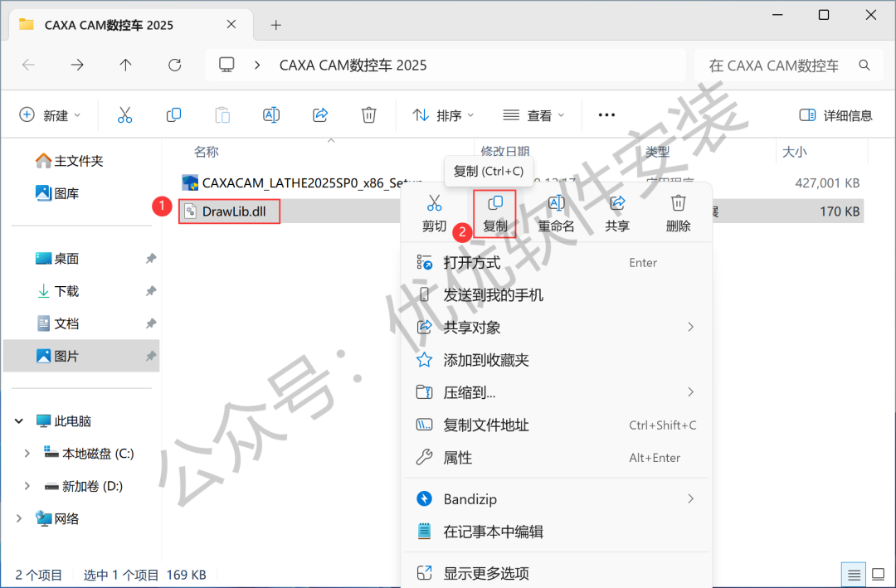
Task: Select the DrawLib.dll file
Action: [229, 211]
